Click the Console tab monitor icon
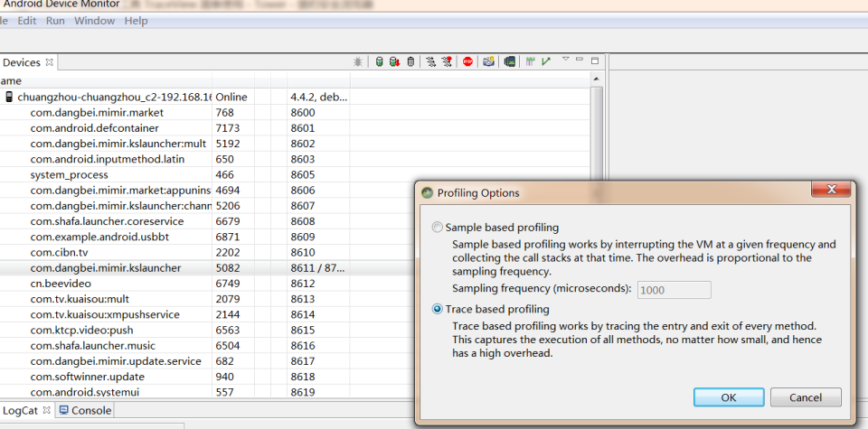This screenshot has height=429, width=868. (x=63, y=410)
